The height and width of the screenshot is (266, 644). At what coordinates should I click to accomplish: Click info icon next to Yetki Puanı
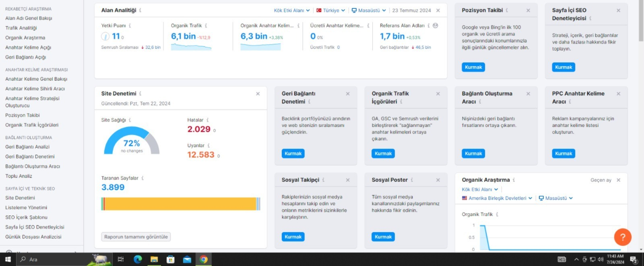click(x=130, y=26)
